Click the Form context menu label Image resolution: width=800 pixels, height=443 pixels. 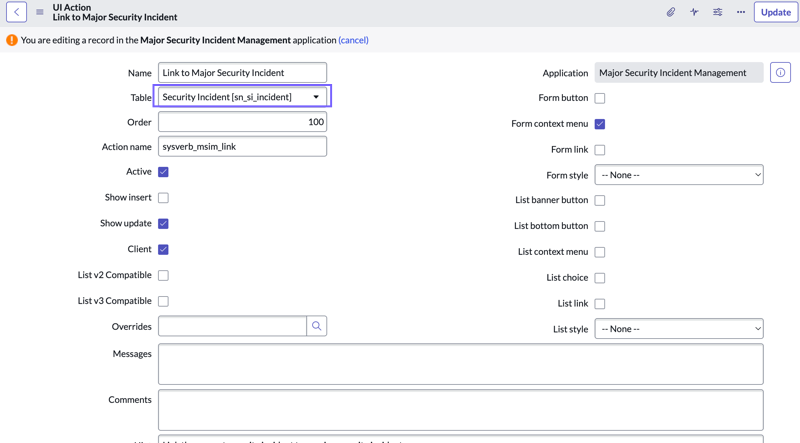[549, 124]
